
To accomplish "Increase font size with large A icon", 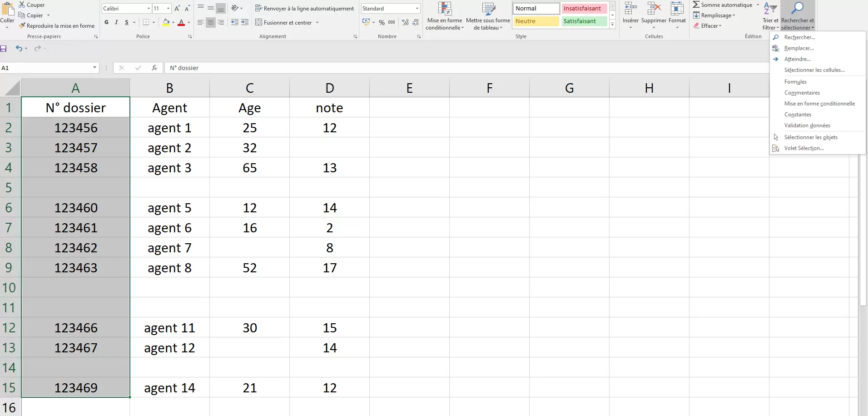I will [x=177, y=8].
